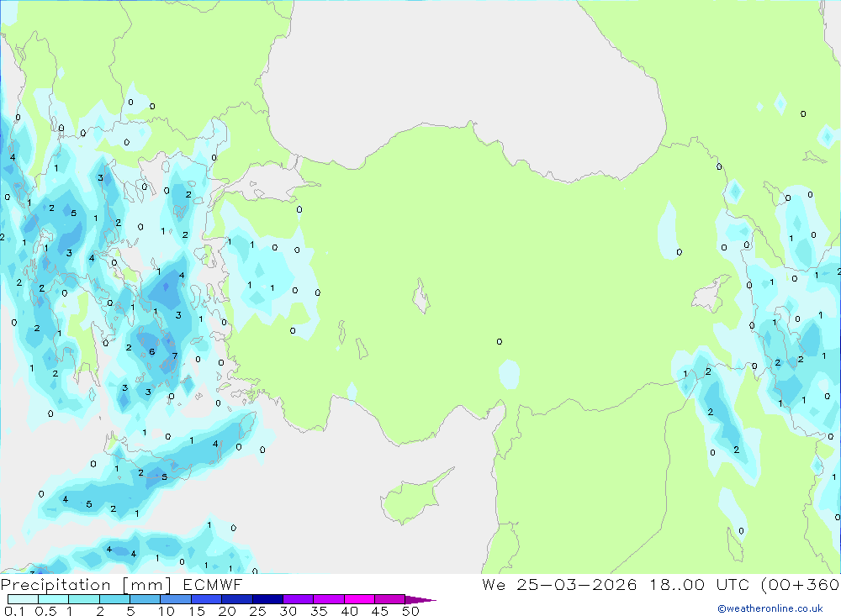Pick the 10–15 mm legend swatch
Image resolution: width=841 pixels, height=616 pixels.
click(176, 599)
